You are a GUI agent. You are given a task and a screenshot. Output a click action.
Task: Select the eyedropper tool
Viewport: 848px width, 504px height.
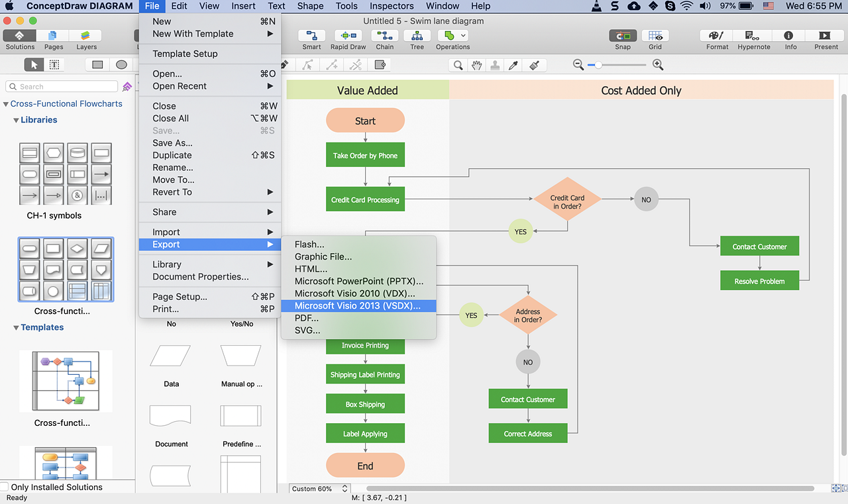513,65
